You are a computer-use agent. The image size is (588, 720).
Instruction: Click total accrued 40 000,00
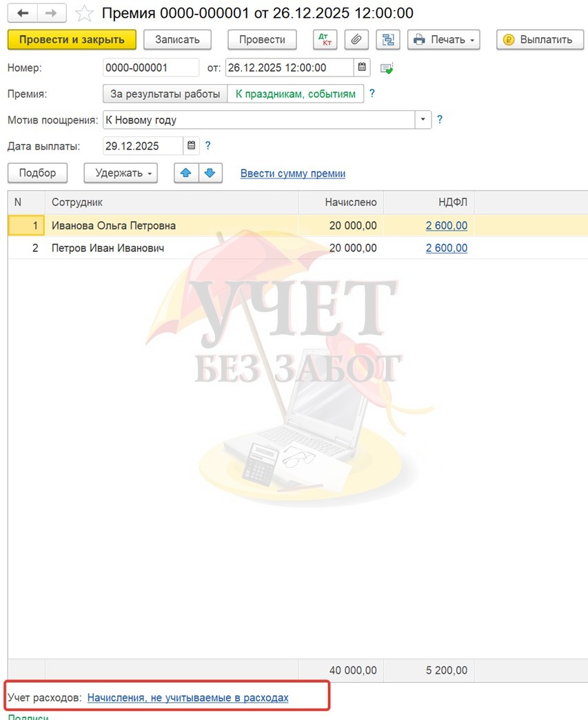click(x=353, y=670)
